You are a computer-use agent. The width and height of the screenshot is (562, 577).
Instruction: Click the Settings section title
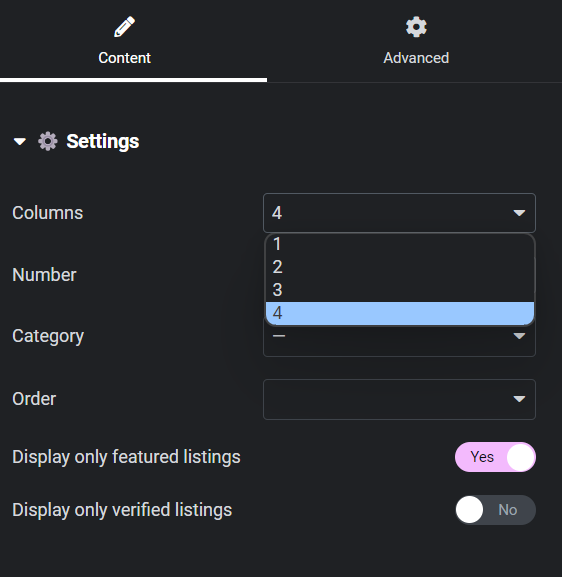tap(103, 141)
